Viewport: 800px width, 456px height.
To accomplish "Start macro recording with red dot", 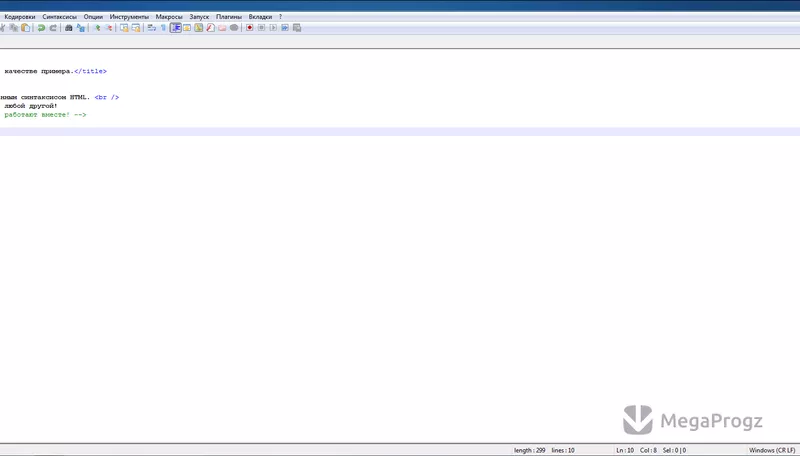I will click(249, 28).
